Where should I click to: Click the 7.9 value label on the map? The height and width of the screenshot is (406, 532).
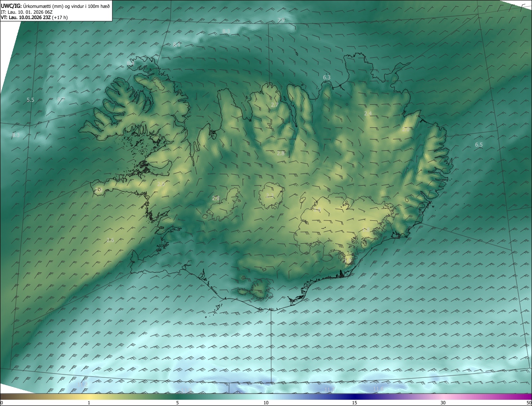tap(281, 20)
